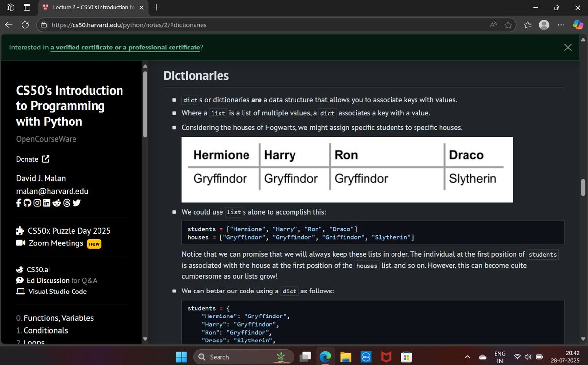Click CS50's Introduction to Programming with Python title
This screenshot has height=365, width=588.
coord(70,106)
